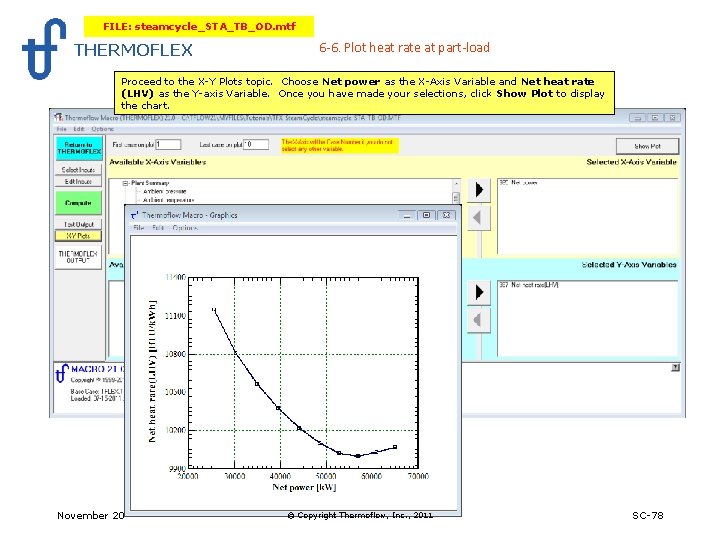Click the data point at curve minimum
The height and width of the screenshot is (540, 720).
click(358, 456)
